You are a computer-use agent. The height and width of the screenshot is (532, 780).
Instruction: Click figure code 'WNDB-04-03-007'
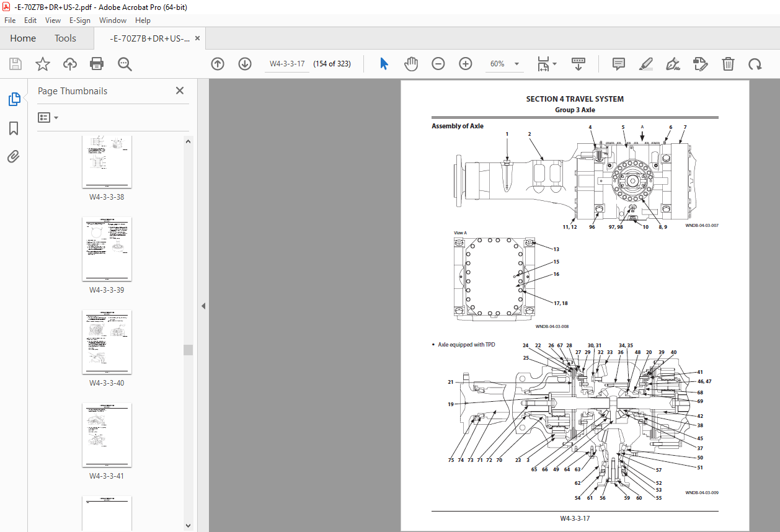pos(702,226)
